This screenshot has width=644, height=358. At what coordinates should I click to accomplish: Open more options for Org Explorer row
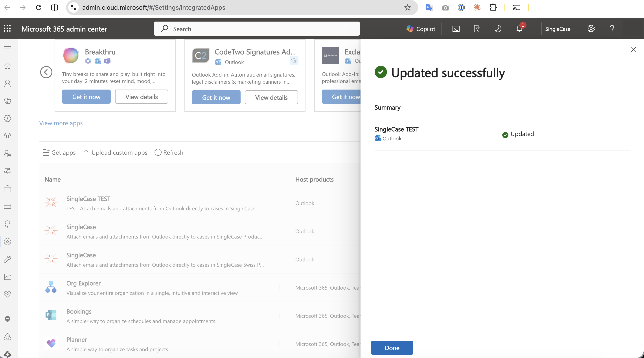point(280,288)
